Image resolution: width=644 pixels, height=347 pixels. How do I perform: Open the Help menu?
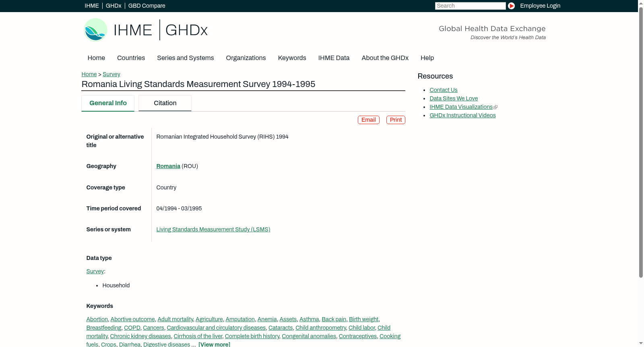[427, 58]
